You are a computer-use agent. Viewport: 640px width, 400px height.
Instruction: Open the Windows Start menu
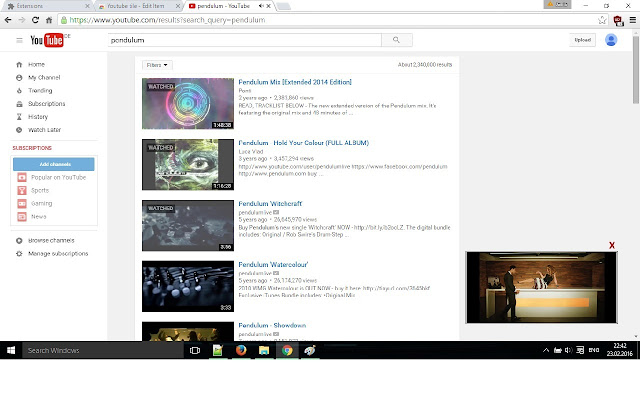(x=11, y=350)
